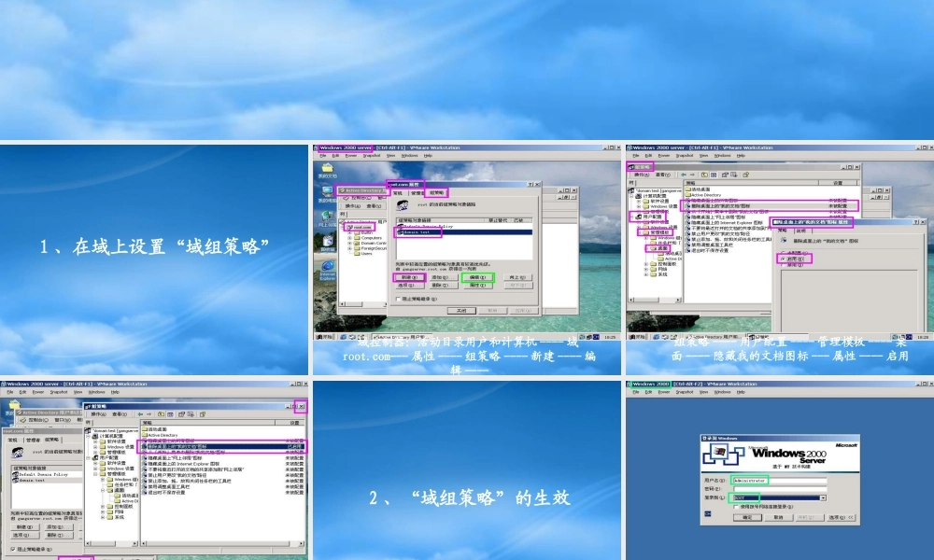This screenshot has height=560, width=934.
Task: Expand the Computers node in the Active Directory tree
Action: point(350,237)
